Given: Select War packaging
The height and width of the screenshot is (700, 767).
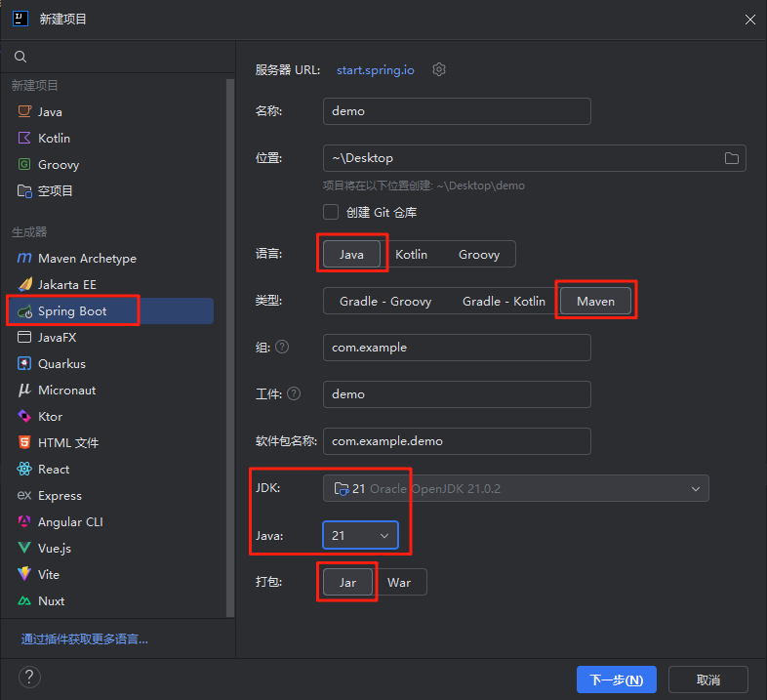Looking at the screenshot, I should coord(399,583).
